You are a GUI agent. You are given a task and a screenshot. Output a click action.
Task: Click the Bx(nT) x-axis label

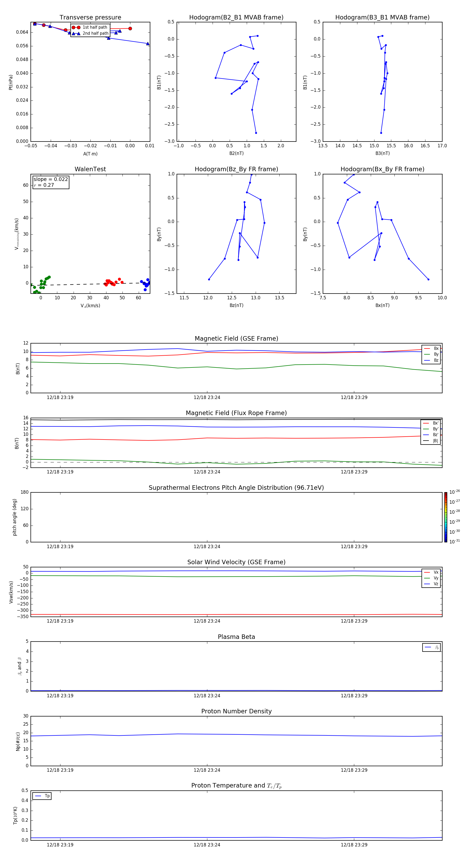pos(382,306)
